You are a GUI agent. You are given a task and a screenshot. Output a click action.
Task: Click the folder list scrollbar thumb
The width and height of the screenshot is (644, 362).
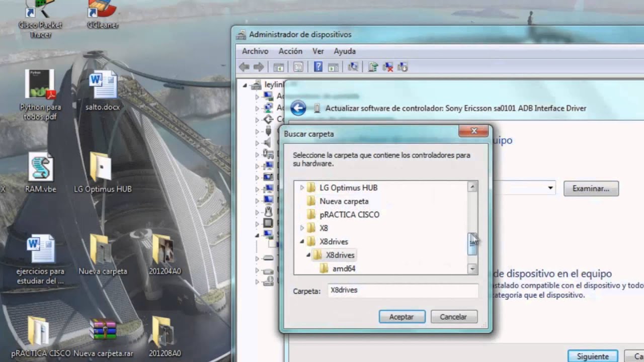tap(472, 244)
